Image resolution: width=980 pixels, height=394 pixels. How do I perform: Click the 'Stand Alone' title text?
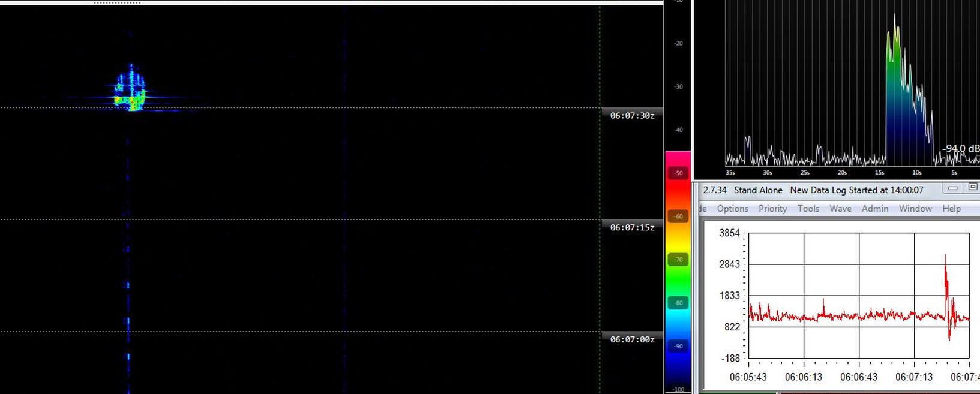tap(758, 190)
